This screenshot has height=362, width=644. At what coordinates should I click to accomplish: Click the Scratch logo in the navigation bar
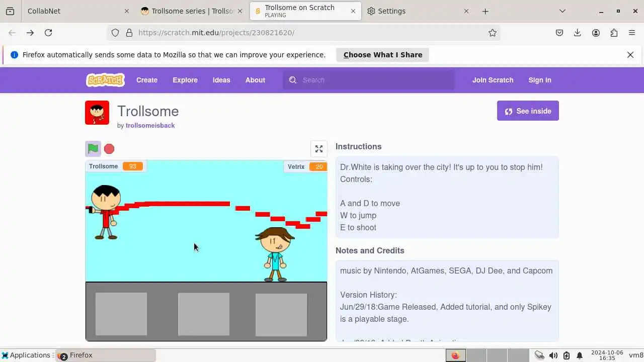[105, 80]
